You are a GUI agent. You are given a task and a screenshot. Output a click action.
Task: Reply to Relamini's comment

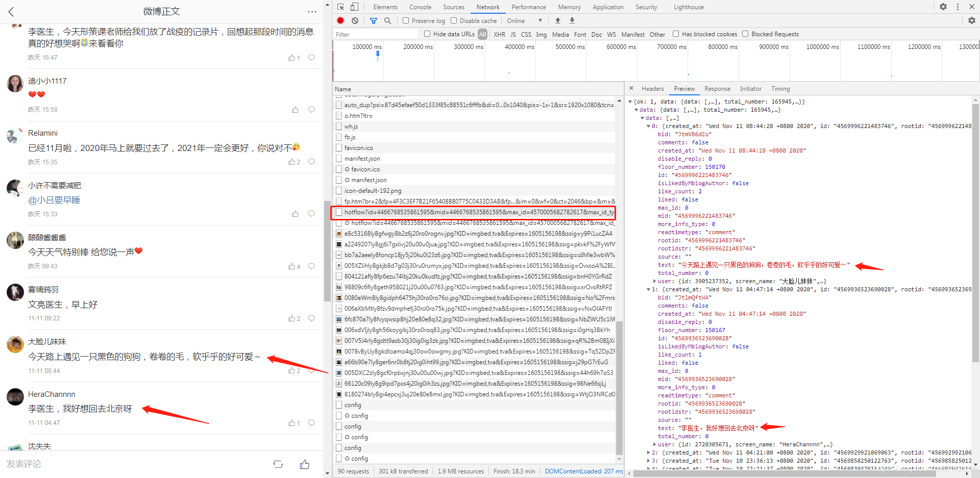click(311, 162)
